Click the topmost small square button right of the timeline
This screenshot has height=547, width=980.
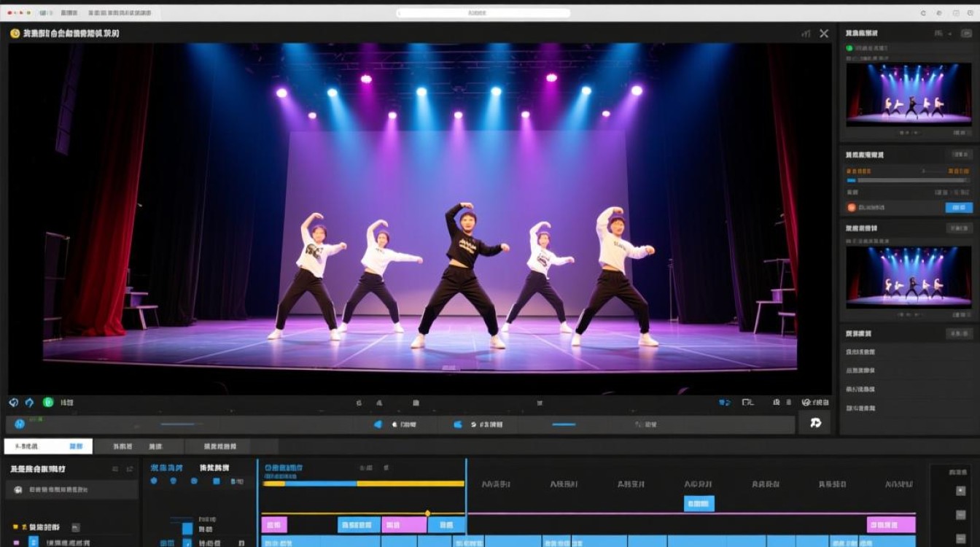tap(960, 491)
